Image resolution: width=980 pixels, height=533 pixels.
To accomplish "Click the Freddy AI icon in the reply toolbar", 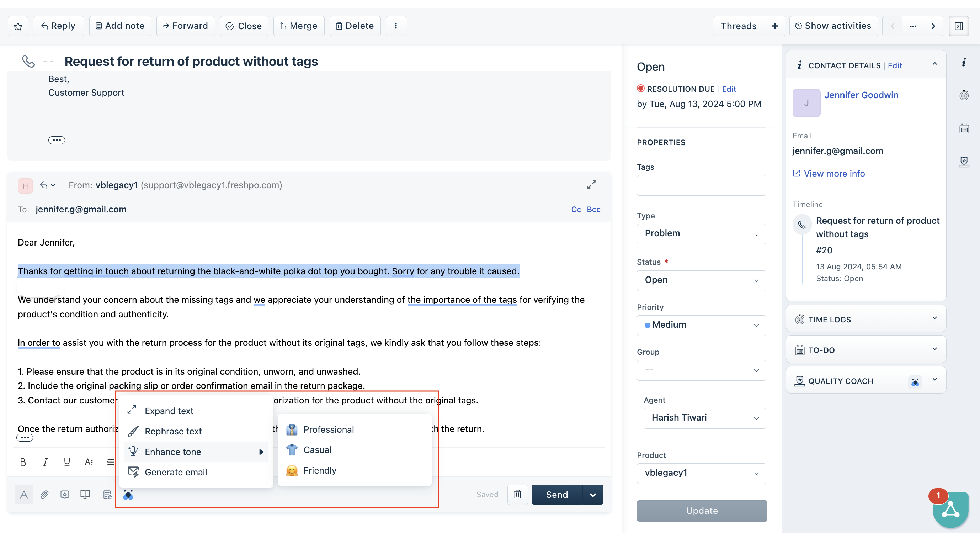I will [x=128, y=494].
